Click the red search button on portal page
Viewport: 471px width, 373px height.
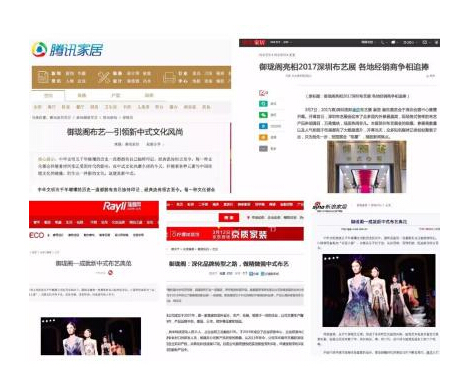(228, 217)
